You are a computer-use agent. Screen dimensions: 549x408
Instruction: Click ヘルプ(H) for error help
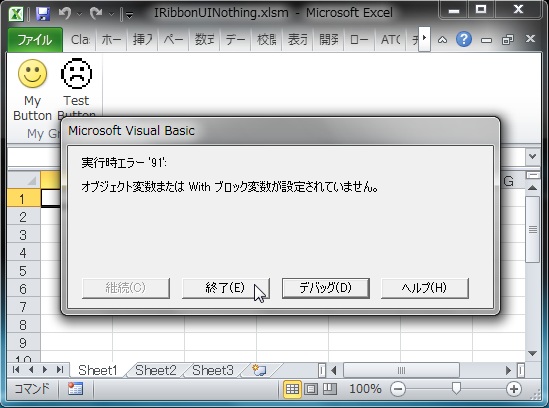click(425, 288)
